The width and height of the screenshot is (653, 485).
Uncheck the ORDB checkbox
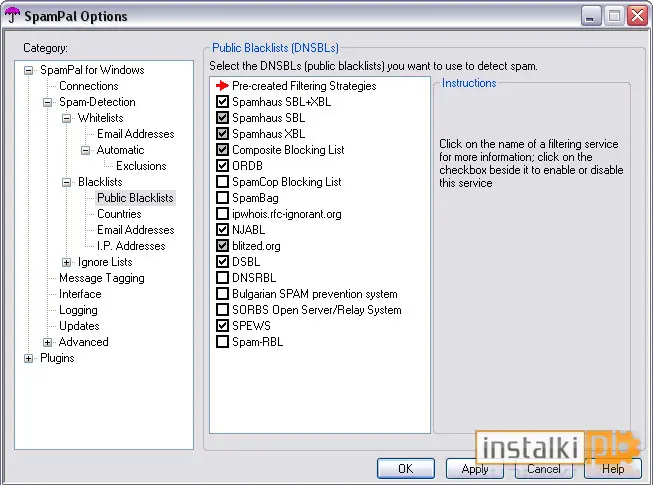(x=222, y=166)
